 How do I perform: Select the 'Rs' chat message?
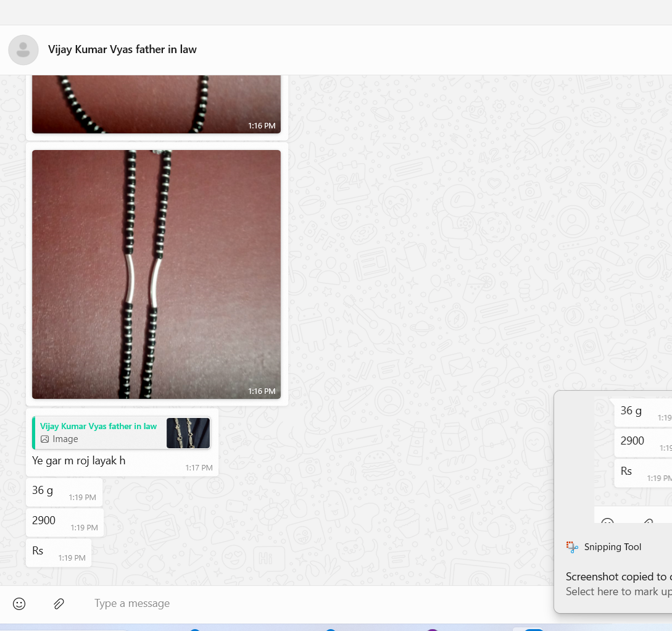[59, 553]
